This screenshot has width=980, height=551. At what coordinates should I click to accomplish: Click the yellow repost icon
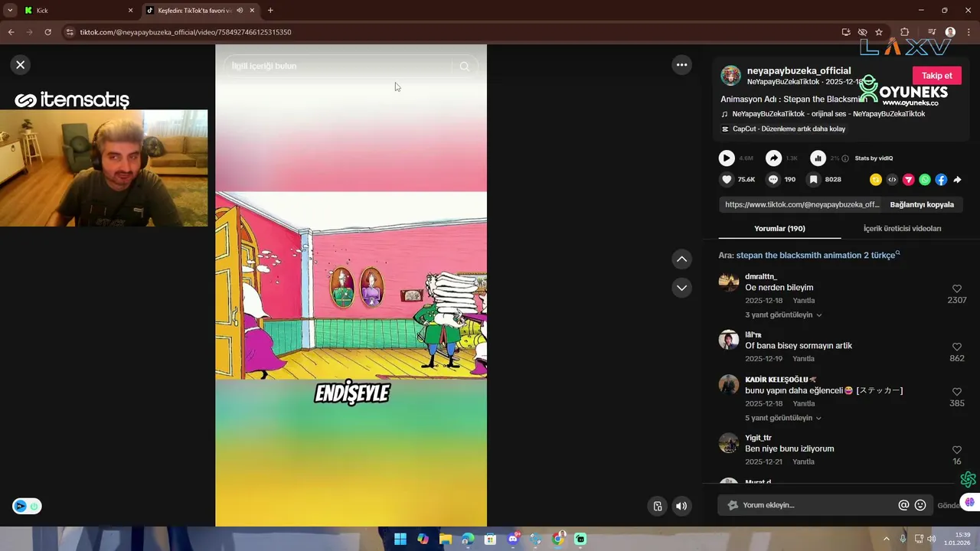coord(876,180)
